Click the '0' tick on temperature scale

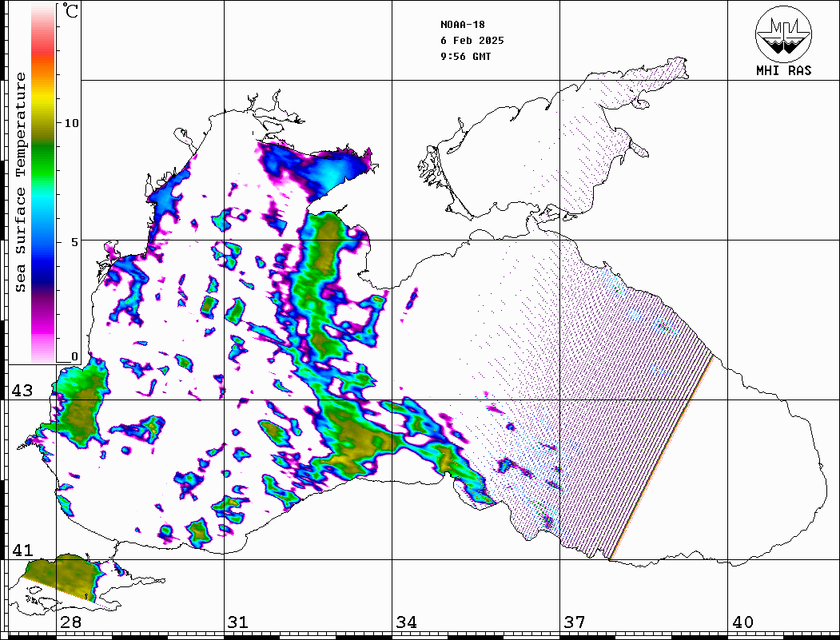74,356
